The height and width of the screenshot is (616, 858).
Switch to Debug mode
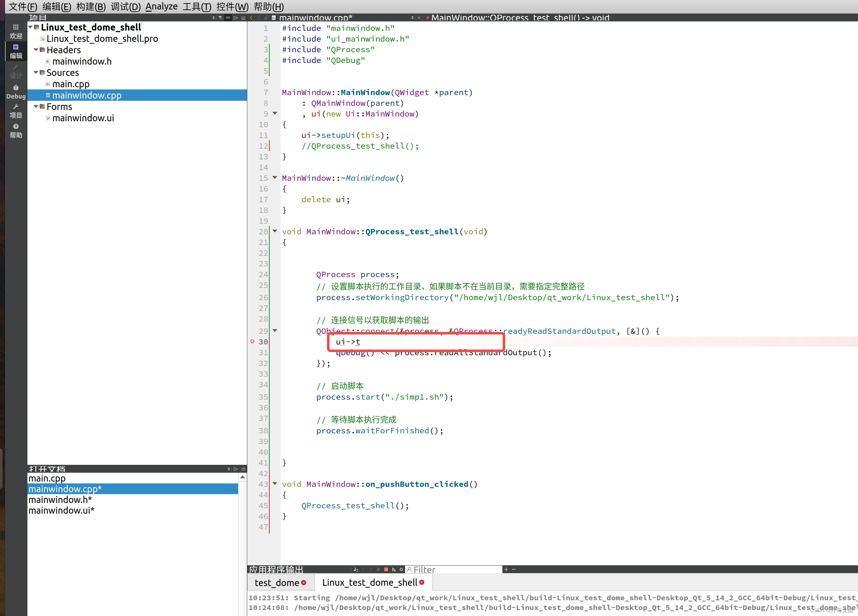pyautogui.click(x=15, y=92)
